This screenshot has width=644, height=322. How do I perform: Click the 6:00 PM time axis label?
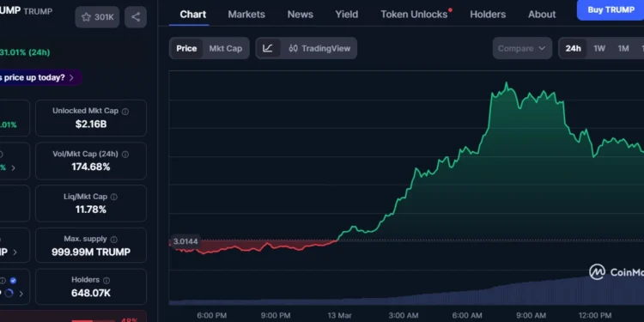pos(211,315)
